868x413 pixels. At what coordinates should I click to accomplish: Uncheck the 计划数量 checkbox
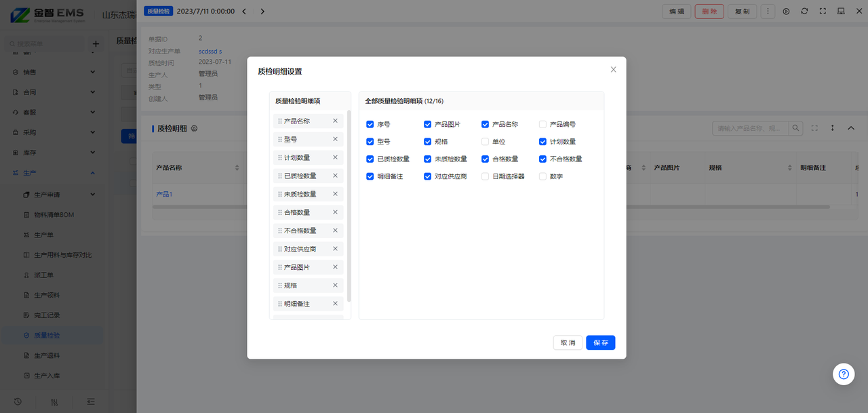(542, 142)
